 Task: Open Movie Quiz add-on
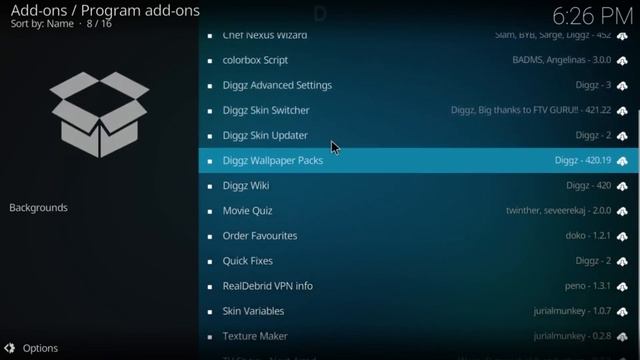point(418,211)
